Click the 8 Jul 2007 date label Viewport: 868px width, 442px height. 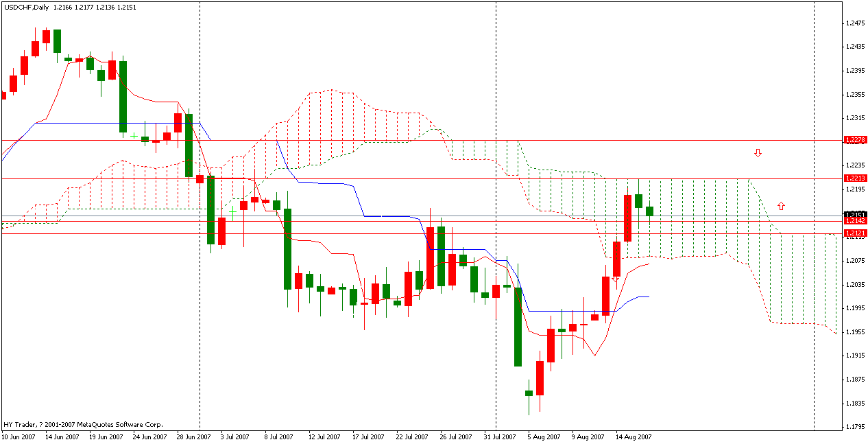(x=280, y=437)
